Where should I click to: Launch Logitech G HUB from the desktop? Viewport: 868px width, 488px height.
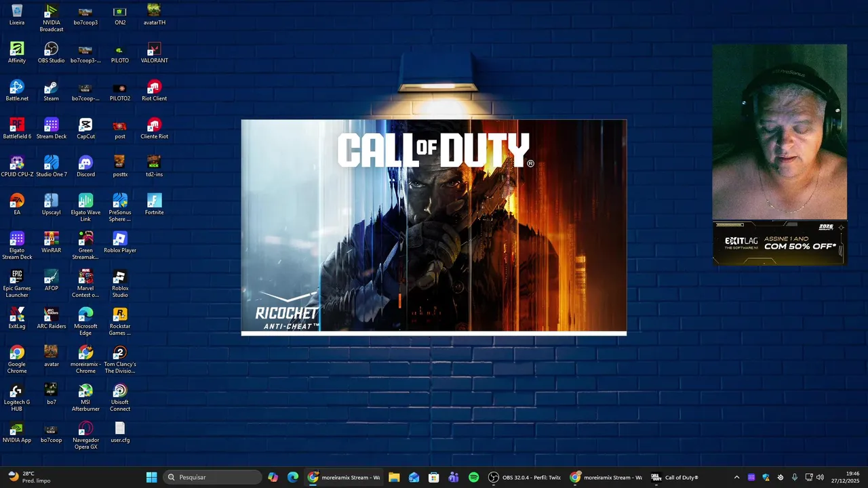point(17,398)
